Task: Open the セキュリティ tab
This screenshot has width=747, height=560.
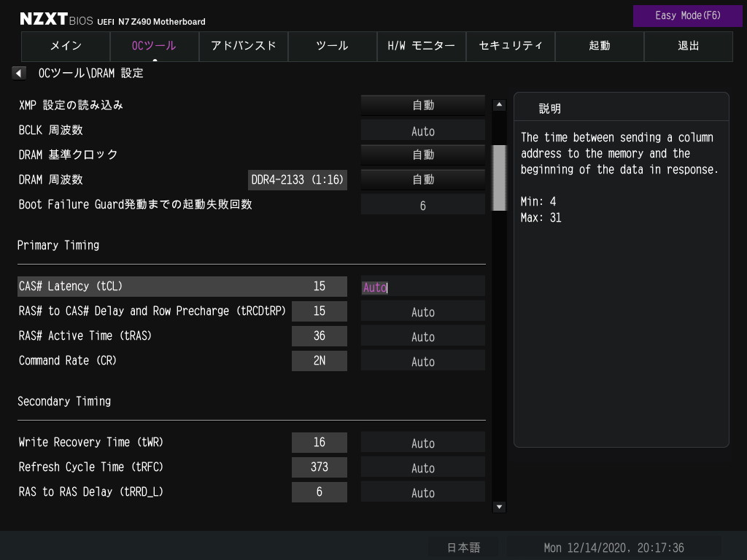Action: tap(510, 46)
